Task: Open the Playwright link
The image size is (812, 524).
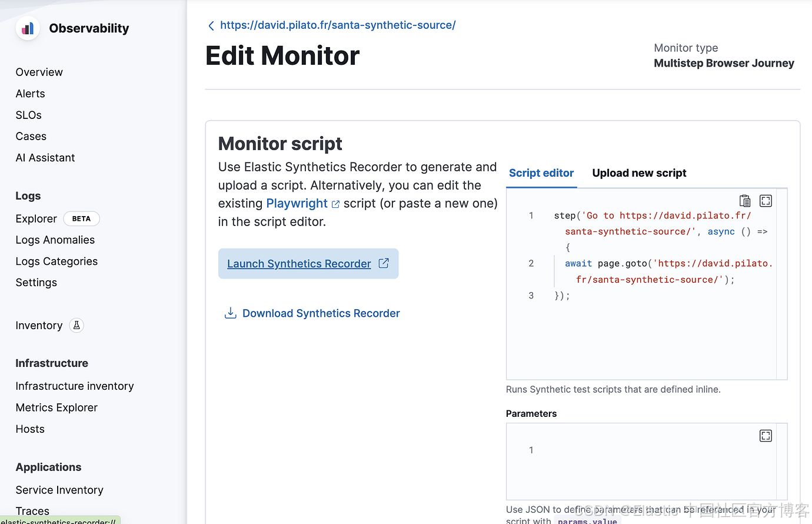Action: 297,203
